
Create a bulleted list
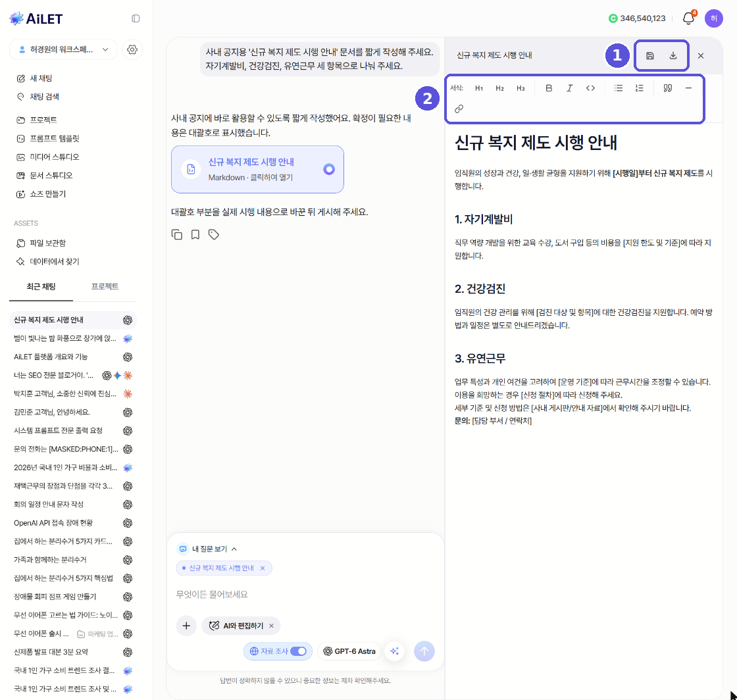[x=619, y=88]
